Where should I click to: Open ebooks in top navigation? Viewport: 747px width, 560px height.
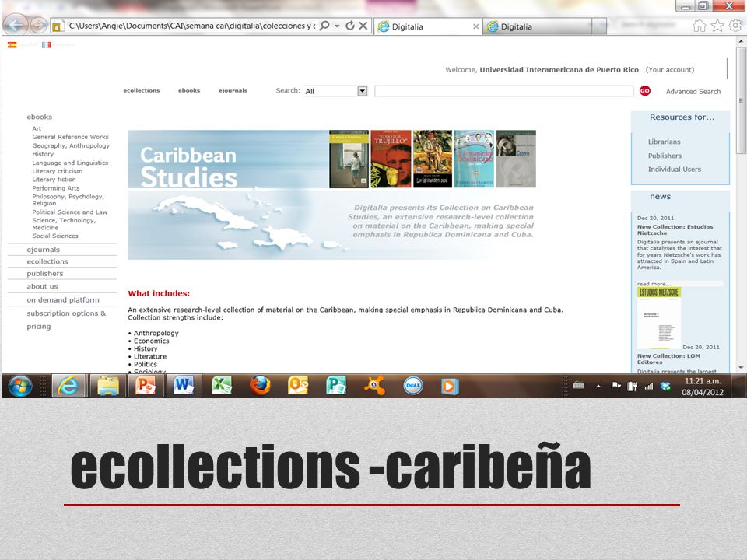point(189,90)
